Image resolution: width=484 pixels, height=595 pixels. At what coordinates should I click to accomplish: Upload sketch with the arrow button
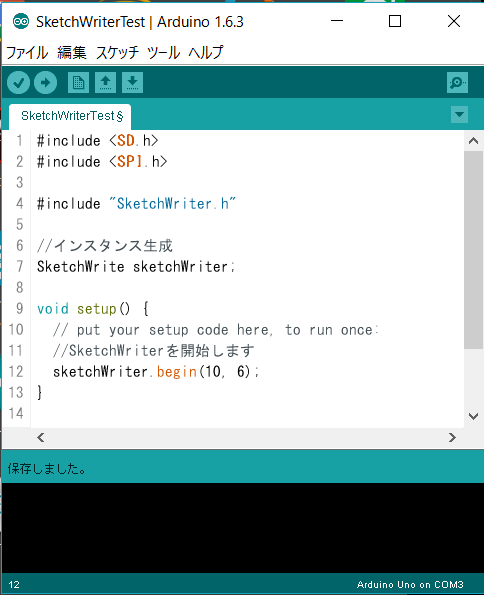click(x=46, y=82)
